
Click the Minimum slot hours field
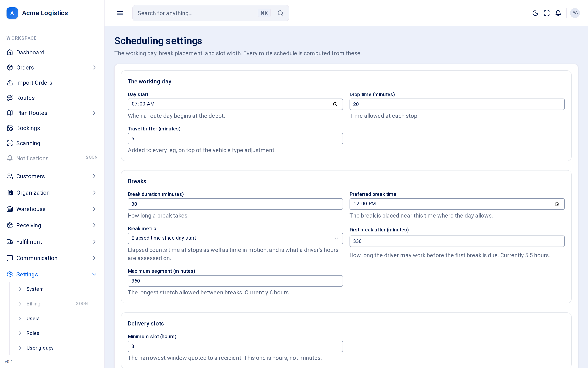235,346
